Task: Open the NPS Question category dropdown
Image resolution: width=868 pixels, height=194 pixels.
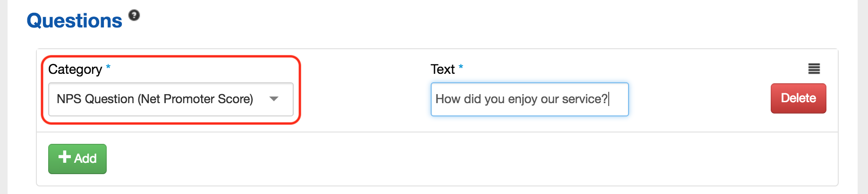Action: pyautogui.click(x=171, y=99)
